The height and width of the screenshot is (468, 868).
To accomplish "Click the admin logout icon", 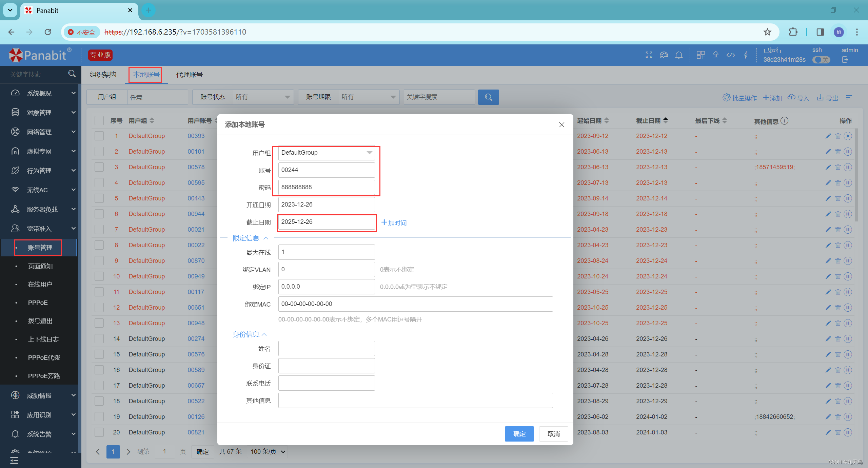I will pyautogui.click(x=845, y=60).
